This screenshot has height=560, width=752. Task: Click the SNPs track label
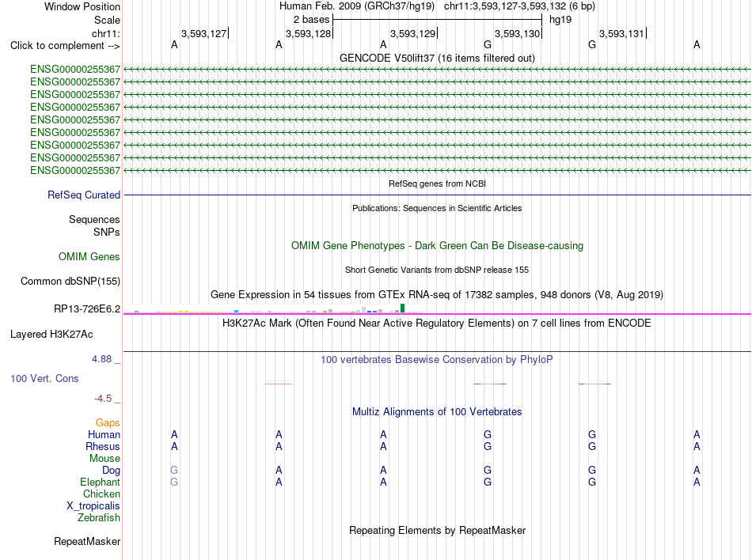pos(107,232)
